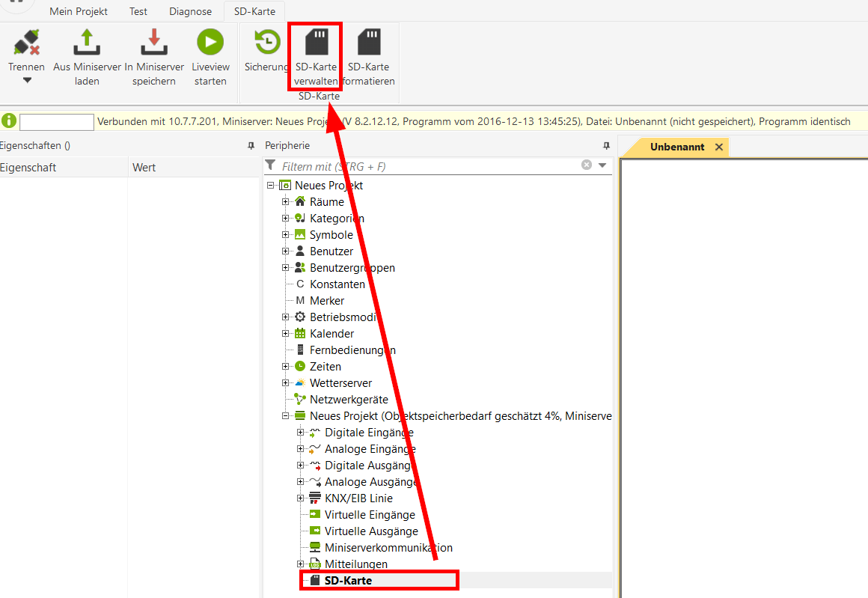Image resolution: width=868 pixels, height=598 pixels.
Task: Click Aus Miniserver laden icon
Action: pyautogui.click(x=87, y=42)
